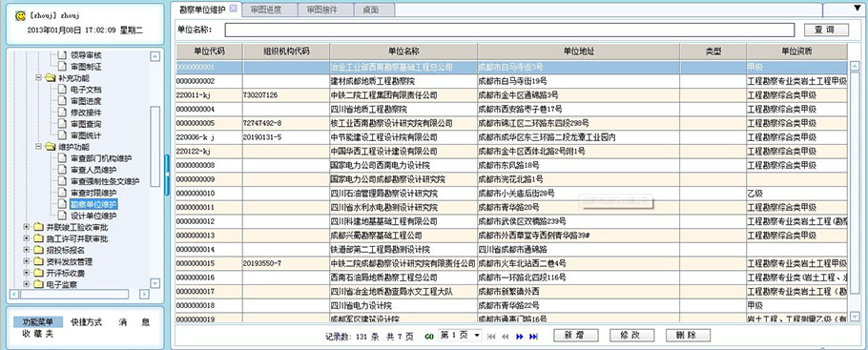The image size is (868, 350).
Task: Click the tree panel scroll-up arrow
Action: [155, 55]
